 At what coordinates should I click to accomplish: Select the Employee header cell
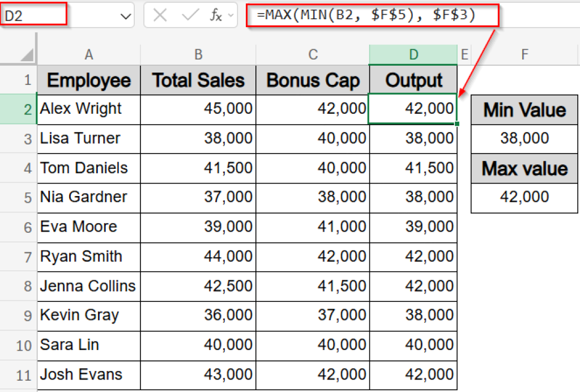tap(88, 80)
